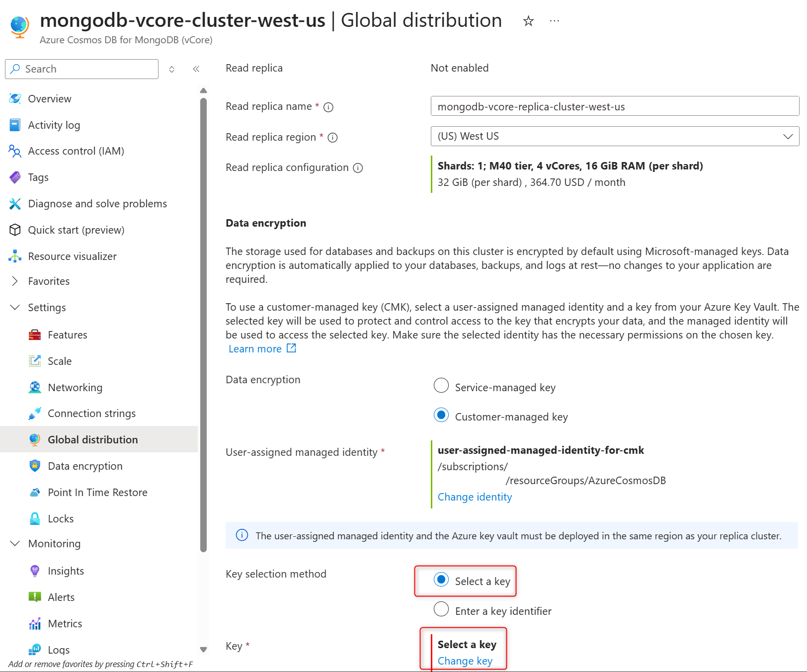Screen dimensions: 807x672
Task: Click the Read replica configuration info icon
Action: pyautogui.click(x=358, y=168)
